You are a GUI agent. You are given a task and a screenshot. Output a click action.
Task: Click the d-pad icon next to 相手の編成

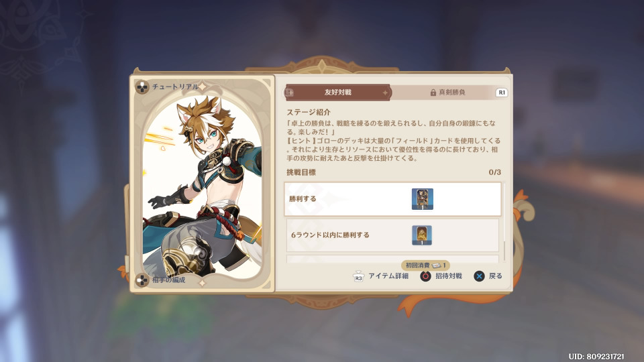point(142,280)
